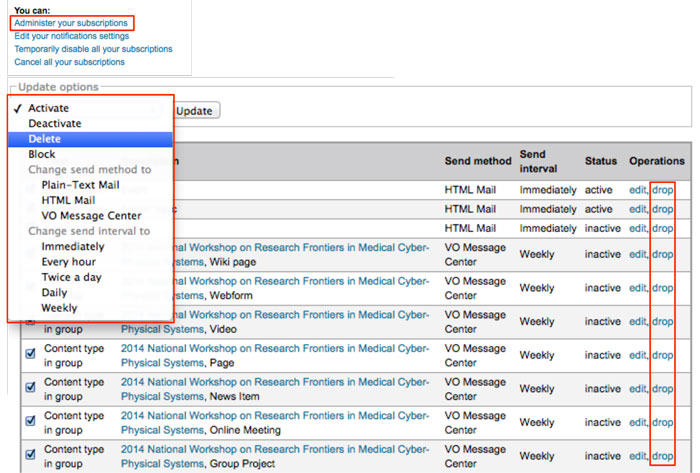
Task: Click Edit your notifications settings link
Action: [71, 36]
